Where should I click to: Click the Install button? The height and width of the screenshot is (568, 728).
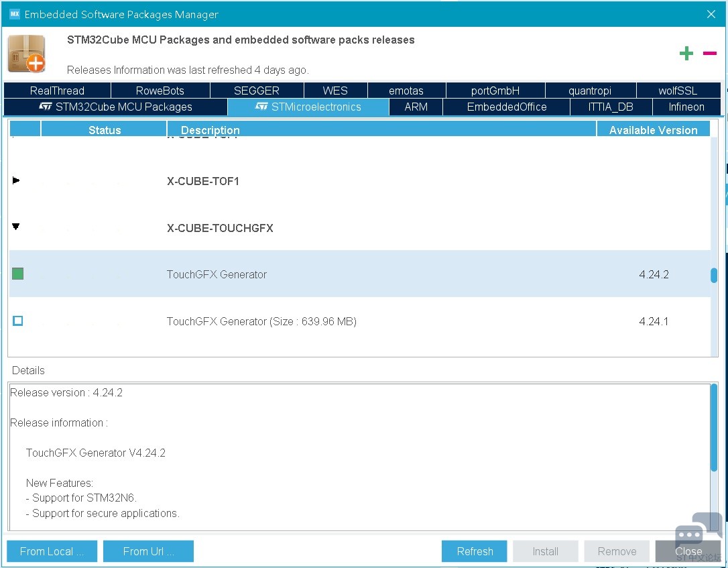[x=546, y=551]
